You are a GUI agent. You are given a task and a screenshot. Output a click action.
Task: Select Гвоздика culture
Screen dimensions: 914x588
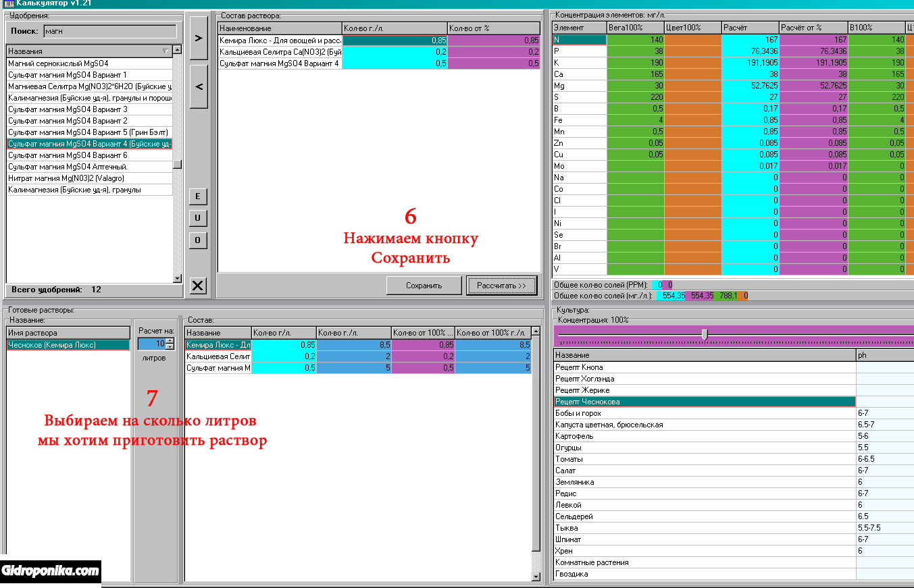pos(705,574)
